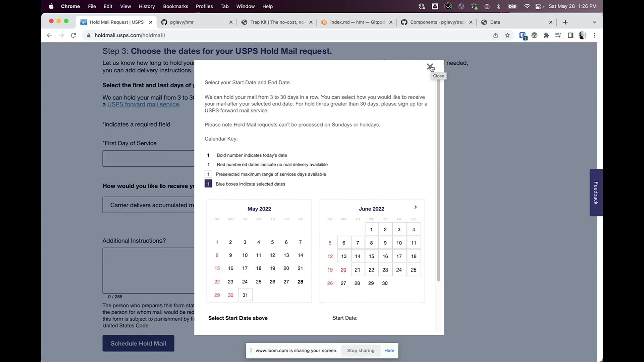Open the share page icon in address bar
The image size is (644, 362).
click(495, 35)
